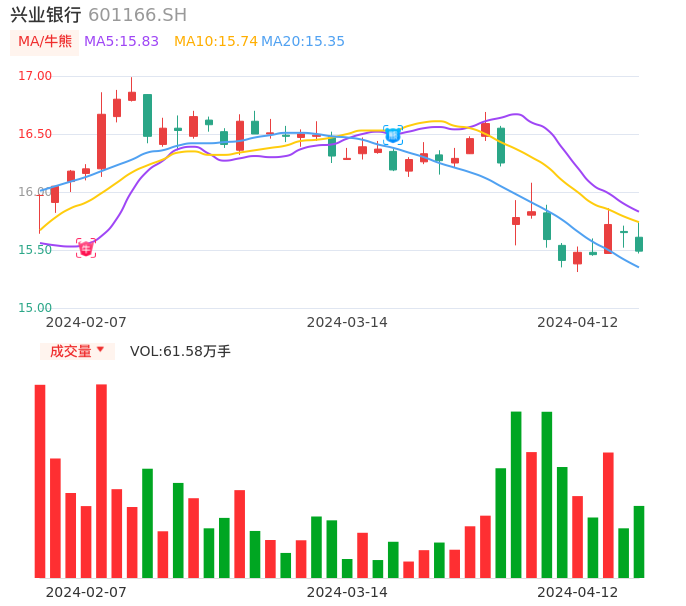Image resolution: width=686 pixels, height=606 pixels.
Task: Click the first tall red volume bar
Action: pyautogui.click(x=40, y=481)
